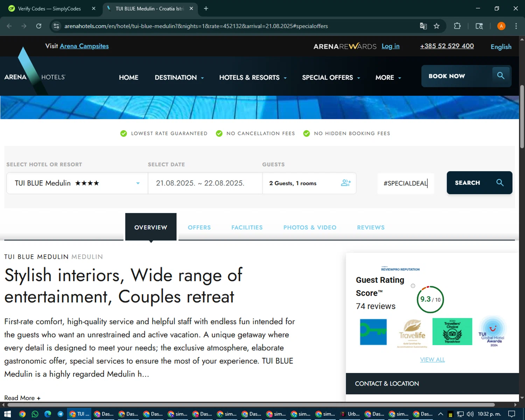Expand the MORE menu
The image size is (525, 420).
coord(388,77)
